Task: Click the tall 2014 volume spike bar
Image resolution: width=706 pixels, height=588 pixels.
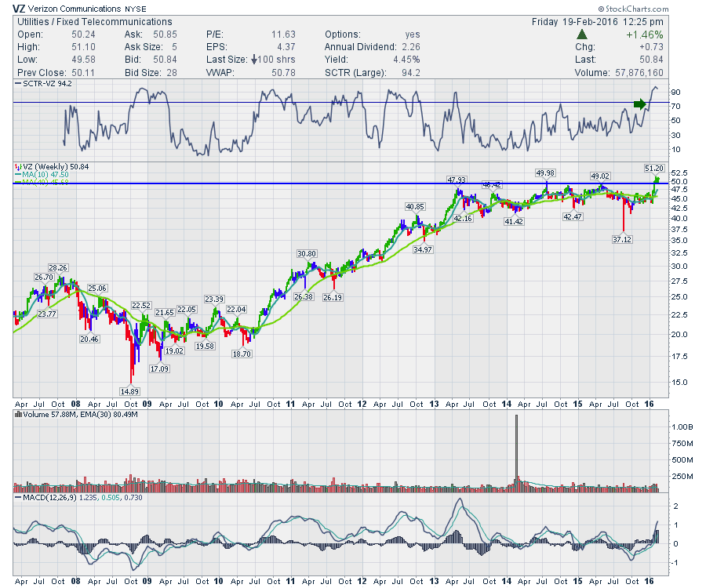Action: 516,452
